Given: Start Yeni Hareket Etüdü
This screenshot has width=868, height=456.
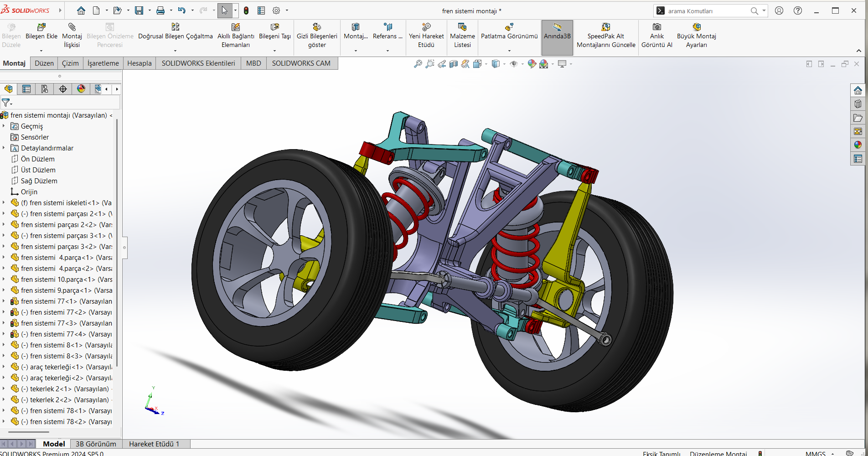Looking at the screenshot, I should click(426, 36).
